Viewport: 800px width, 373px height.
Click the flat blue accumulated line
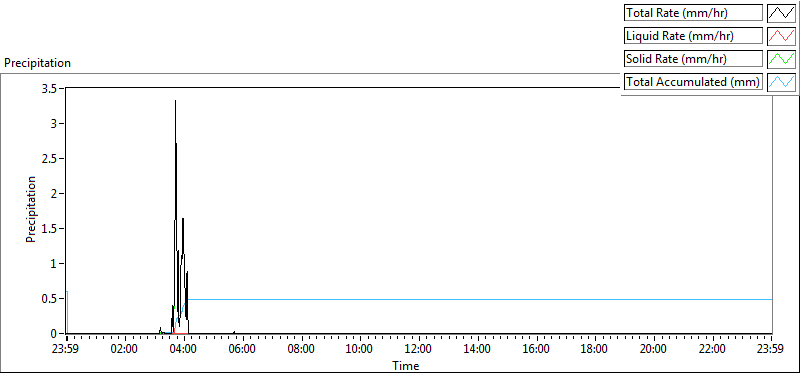click(x=480, y=300)
